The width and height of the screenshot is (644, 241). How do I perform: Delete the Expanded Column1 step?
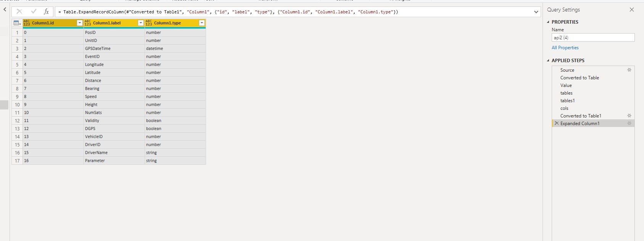pos(557,123)
